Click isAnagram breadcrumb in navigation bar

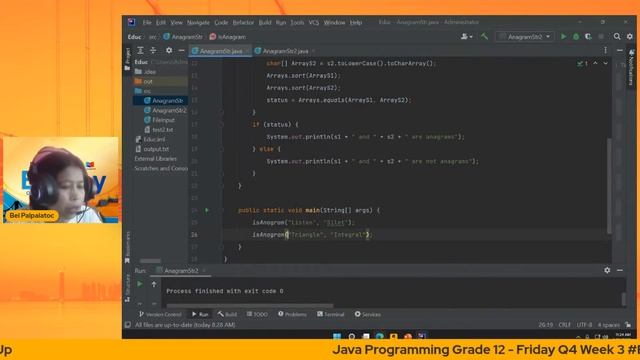228,37
